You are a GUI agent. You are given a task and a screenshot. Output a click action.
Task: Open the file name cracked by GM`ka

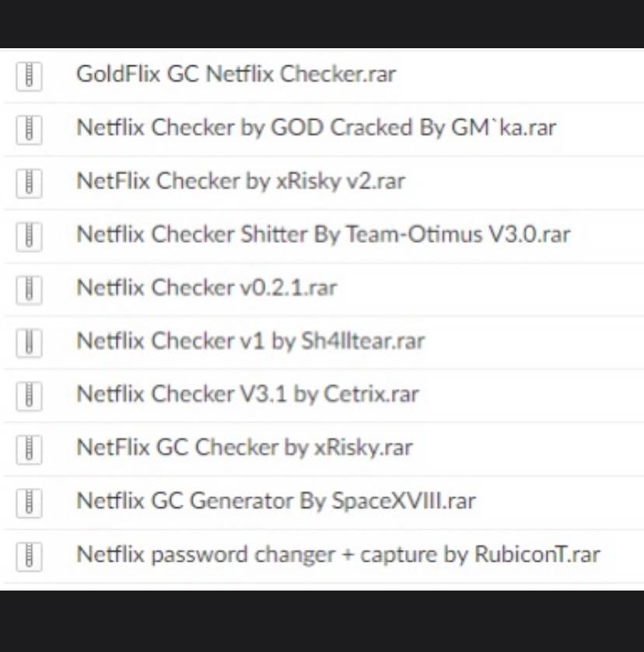316,128
